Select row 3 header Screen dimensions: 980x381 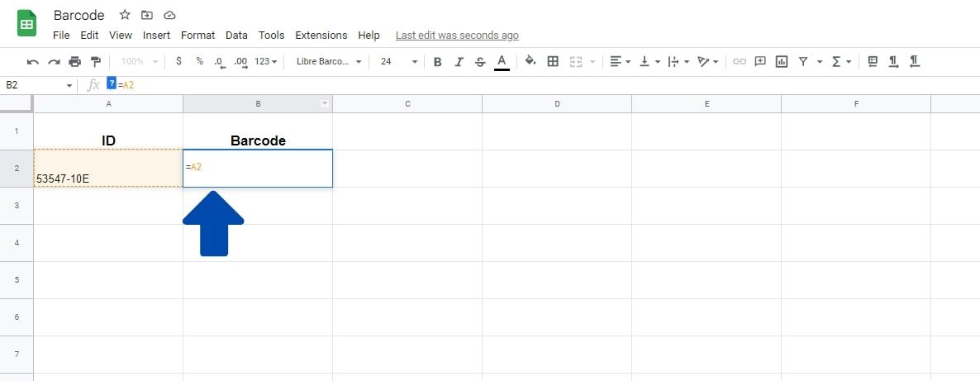(x=17, y=205)
